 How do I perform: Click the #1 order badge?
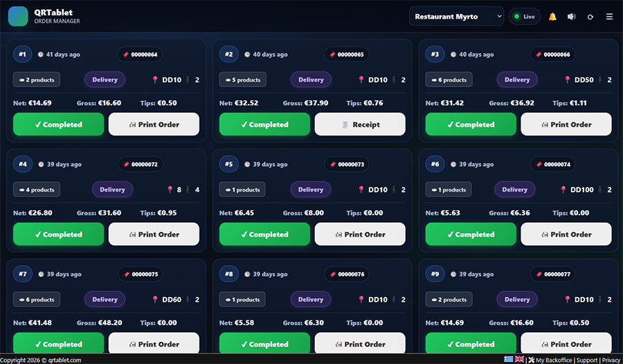point(23,55)
